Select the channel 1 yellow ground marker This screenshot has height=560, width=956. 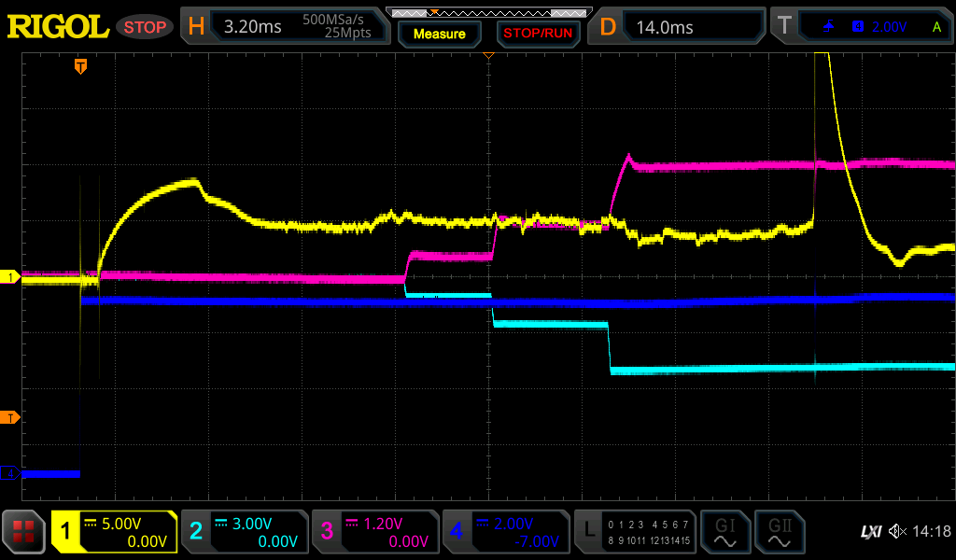pos(10,277)
